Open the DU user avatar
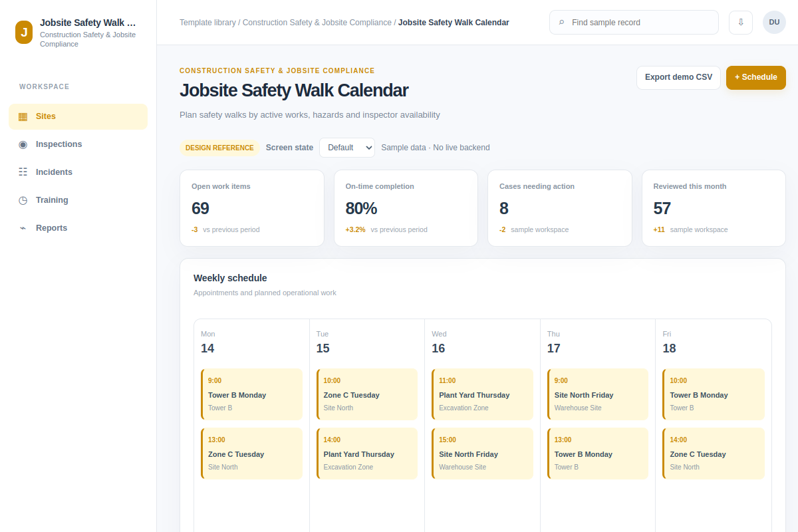Viewport: 798px width, 532px height. coord(774,22)
